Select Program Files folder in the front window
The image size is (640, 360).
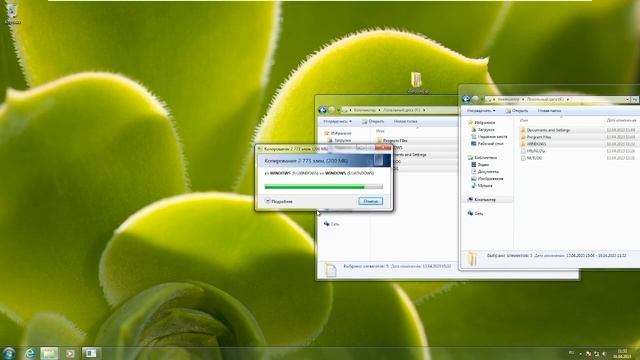pos(536,137)
